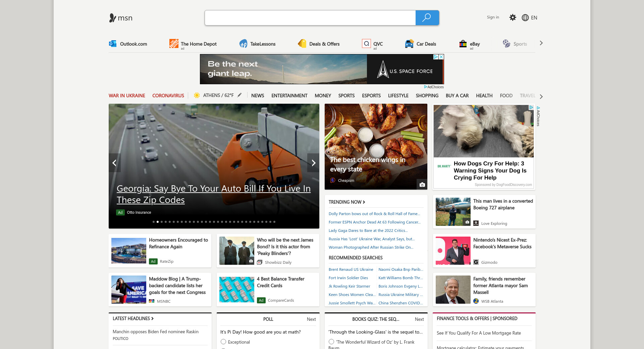Screen dimensions: 644x349
Task: Open settings via the gear icon
Action: coord(513,17)
